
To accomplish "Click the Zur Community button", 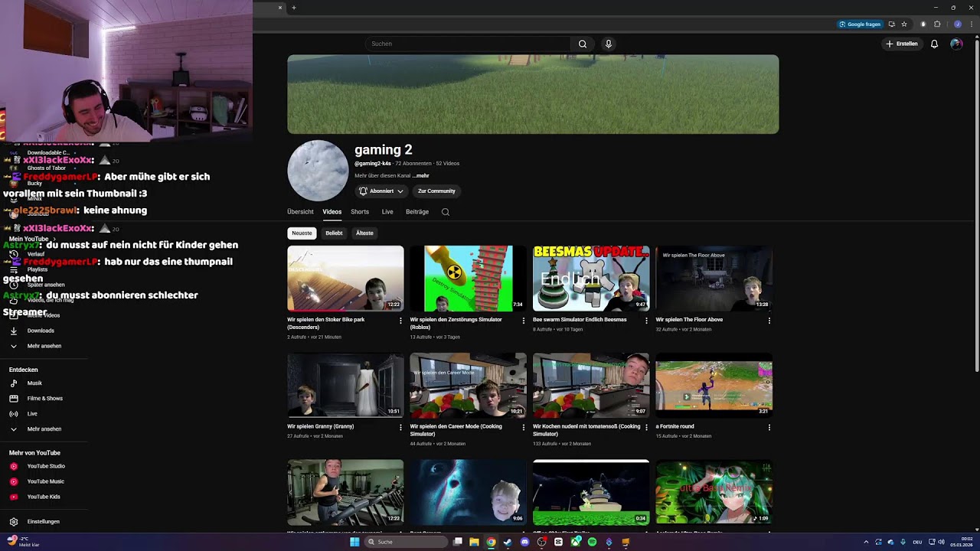I will [436, 191].
